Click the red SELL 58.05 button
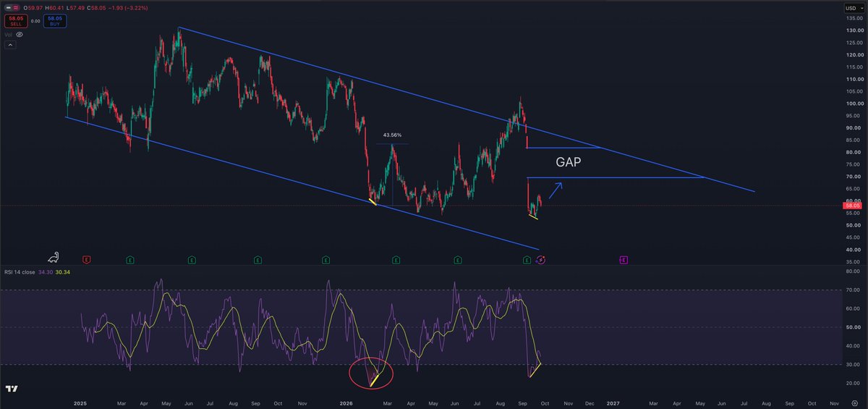 coord(16,21)
